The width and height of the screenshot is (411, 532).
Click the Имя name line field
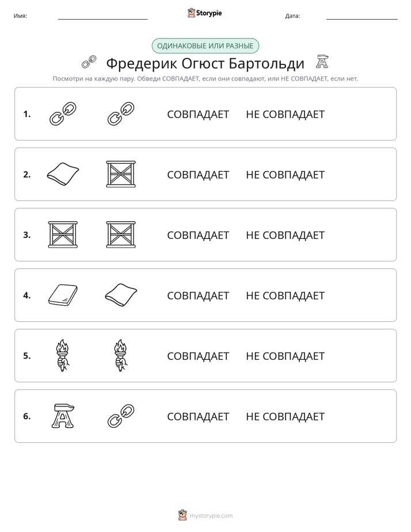(x=102, y=16)
